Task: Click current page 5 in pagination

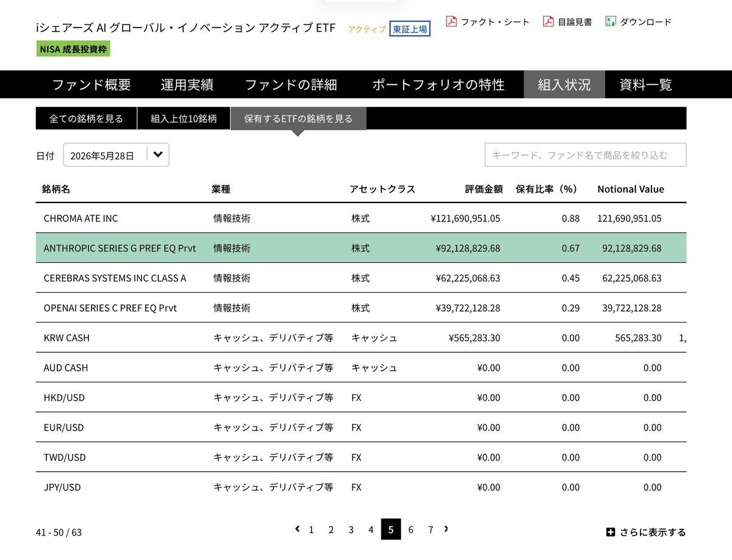Action: [391, 529]
